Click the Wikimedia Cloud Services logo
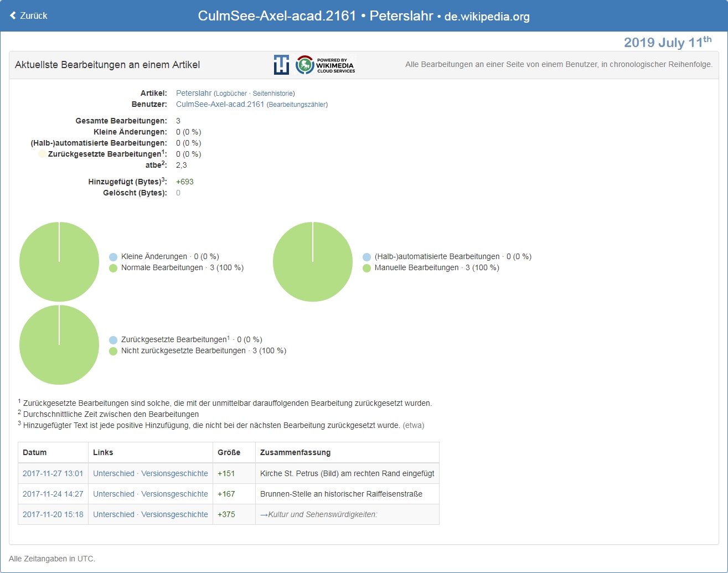 pyautogui.click(x=325, y=65)
